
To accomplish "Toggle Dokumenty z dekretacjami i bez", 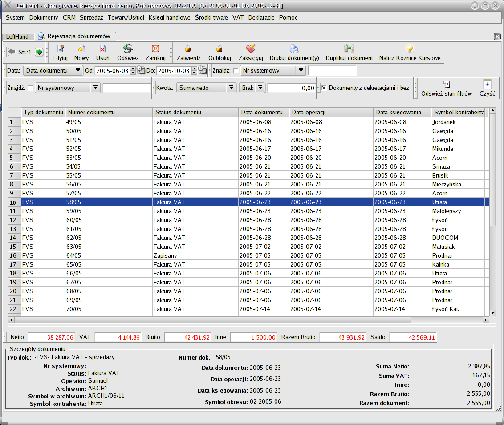I will point(324,88).
